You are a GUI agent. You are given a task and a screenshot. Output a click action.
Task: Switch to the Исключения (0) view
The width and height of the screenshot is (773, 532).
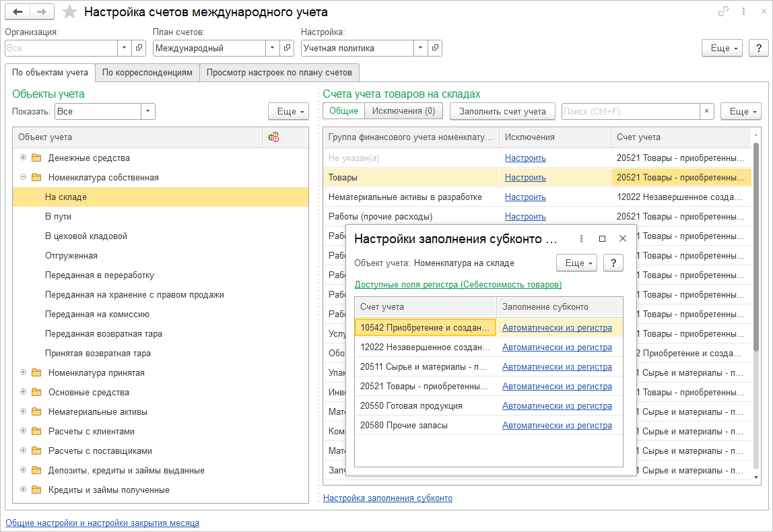pyautogui.click(x=403, y=111)
